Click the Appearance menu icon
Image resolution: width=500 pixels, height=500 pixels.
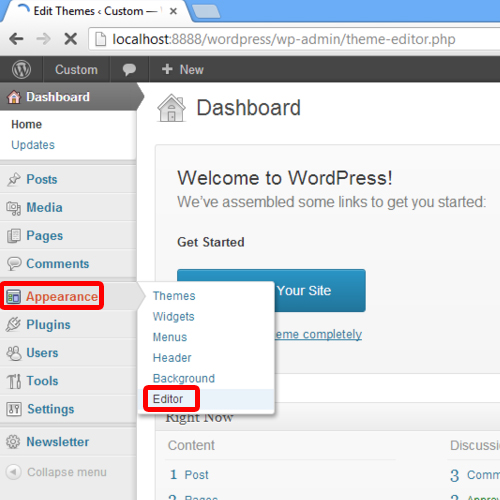pos(14,297)
